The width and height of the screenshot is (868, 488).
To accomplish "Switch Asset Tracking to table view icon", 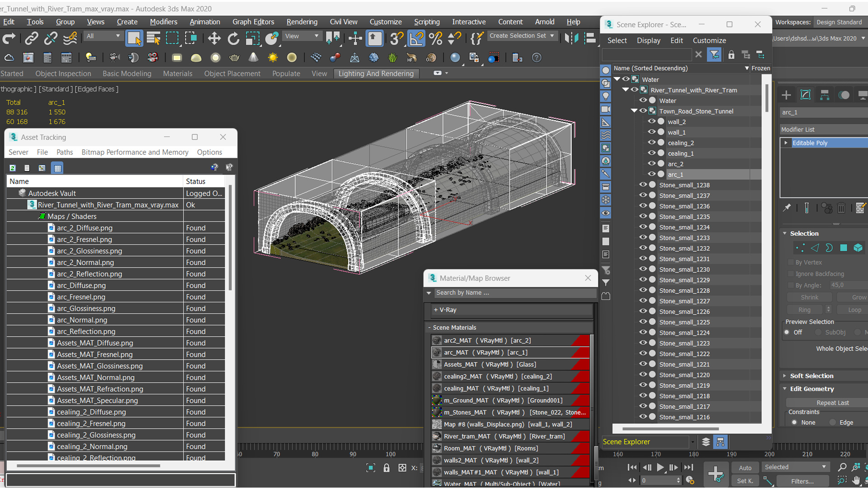I will pos(57,168).
